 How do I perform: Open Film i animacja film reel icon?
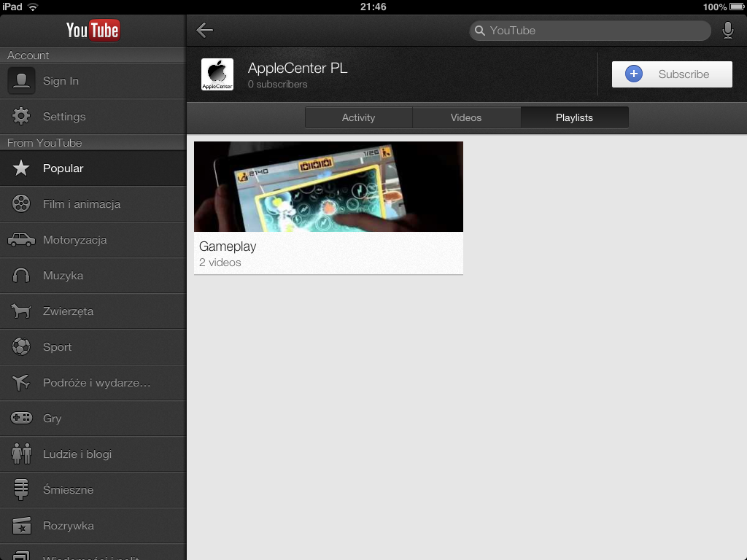coord(21,204)
